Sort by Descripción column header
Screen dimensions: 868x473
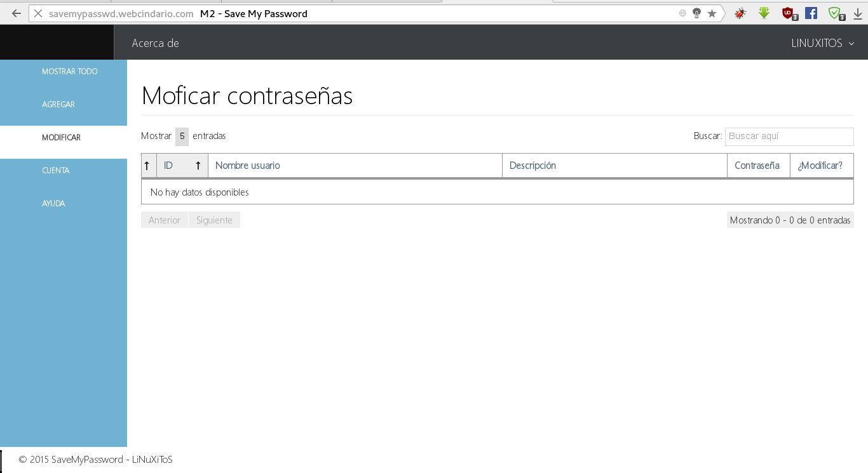pos(614,166)
